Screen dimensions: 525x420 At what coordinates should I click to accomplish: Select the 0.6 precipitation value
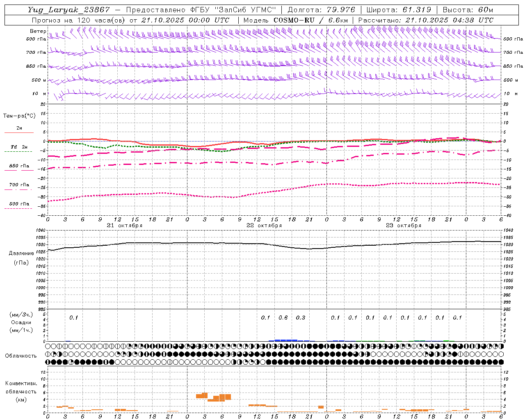click(x=283, y=317)
